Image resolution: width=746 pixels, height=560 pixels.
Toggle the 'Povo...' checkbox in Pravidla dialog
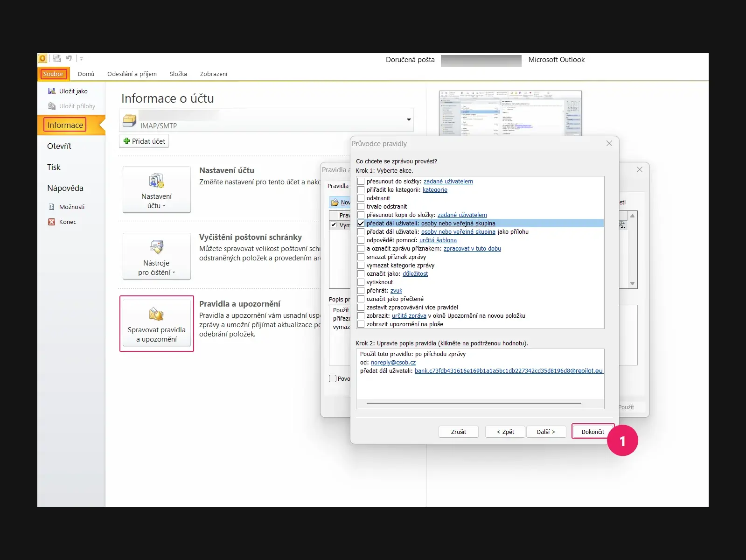pos(333,378)
